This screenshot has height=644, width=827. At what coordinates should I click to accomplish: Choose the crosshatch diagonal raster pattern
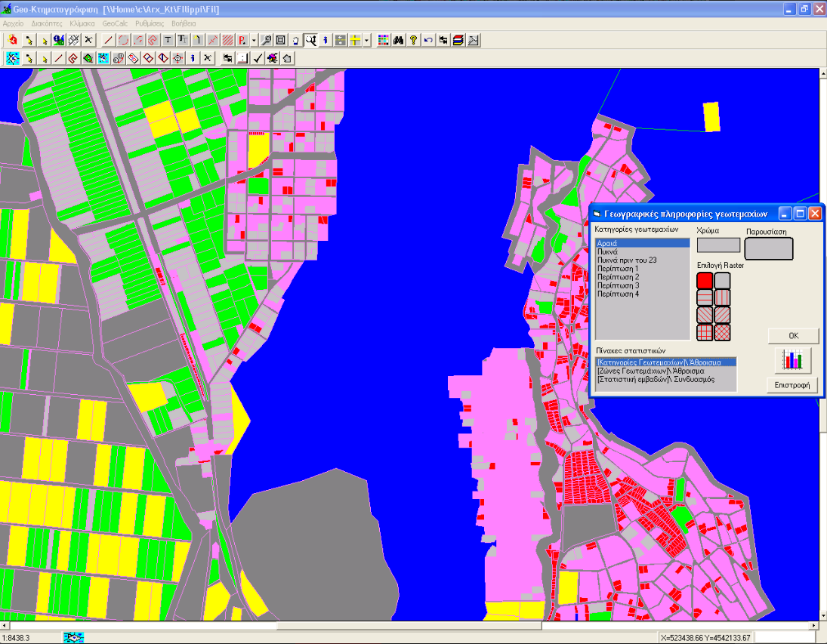click(723, 331)
